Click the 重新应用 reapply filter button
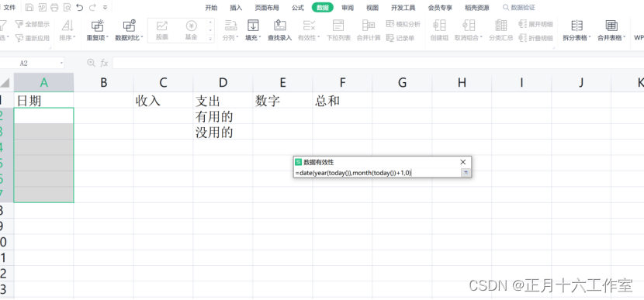This screenshot has width=644, height=300. pyautogui.click(x=32, y=38)
